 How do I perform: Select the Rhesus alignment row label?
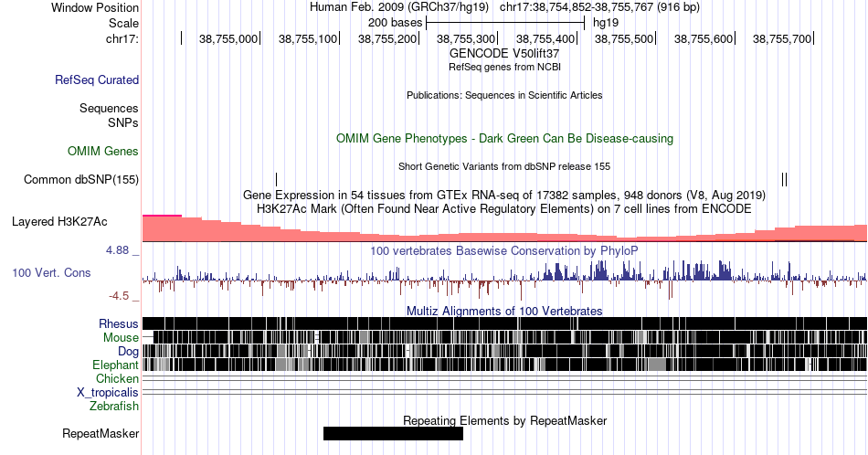coord(119,323)
